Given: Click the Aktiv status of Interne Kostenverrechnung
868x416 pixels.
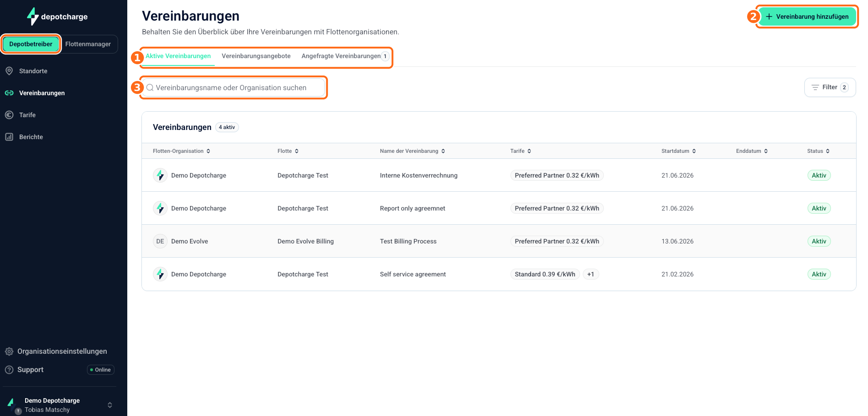Looking at the screenshot, I should (x=819, y=175).
